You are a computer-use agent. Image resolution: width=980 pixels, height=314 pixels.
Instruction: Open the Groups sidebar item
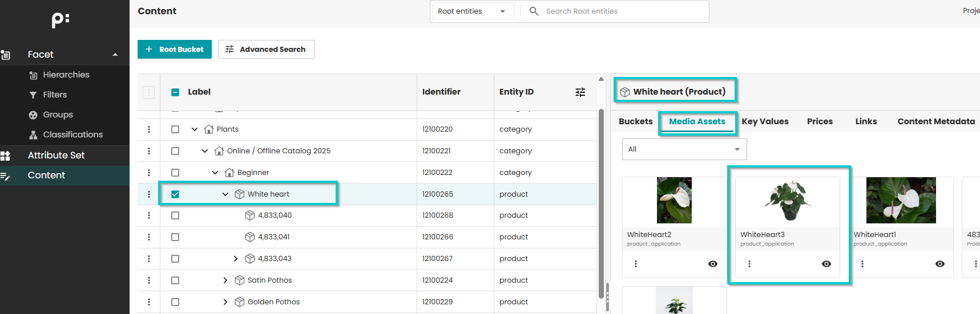point(58,115)
